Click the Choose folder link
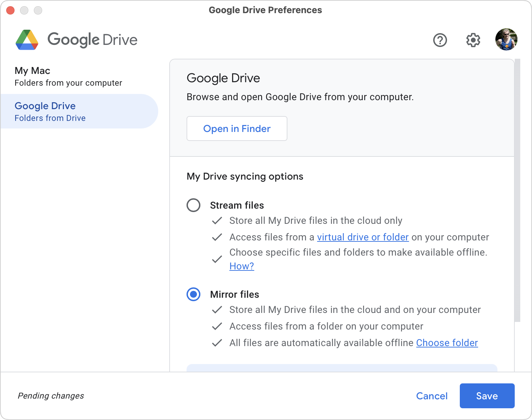 click(447, 343)
